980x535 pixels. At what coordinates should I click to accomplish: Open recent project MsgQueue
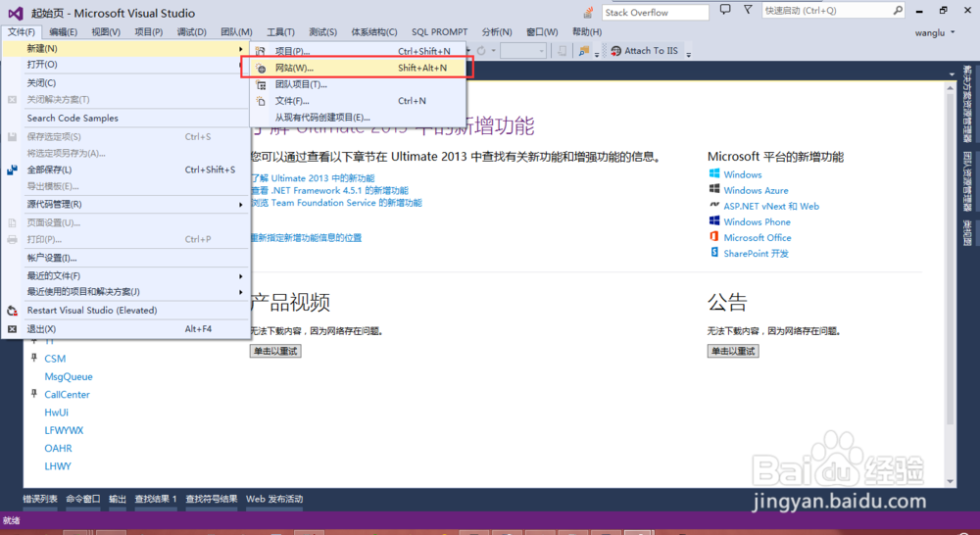pyautogui.click(x=69, y=377)
